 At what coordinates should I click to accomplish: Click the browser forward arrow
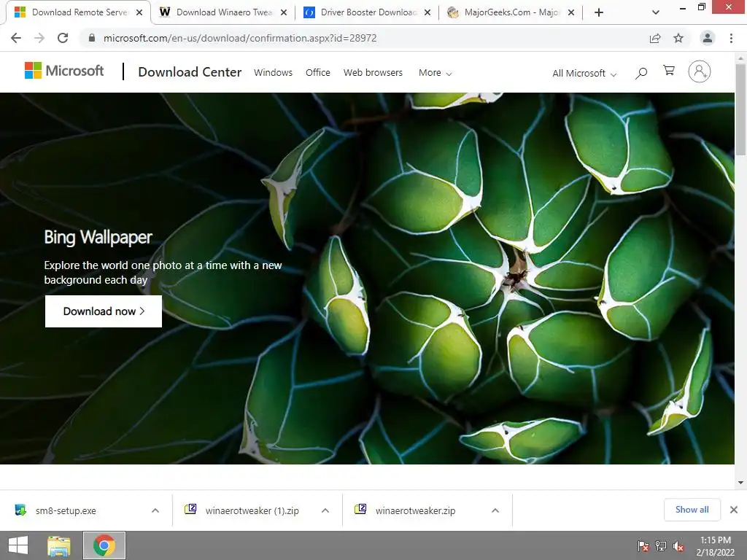[x=39, y=38]
